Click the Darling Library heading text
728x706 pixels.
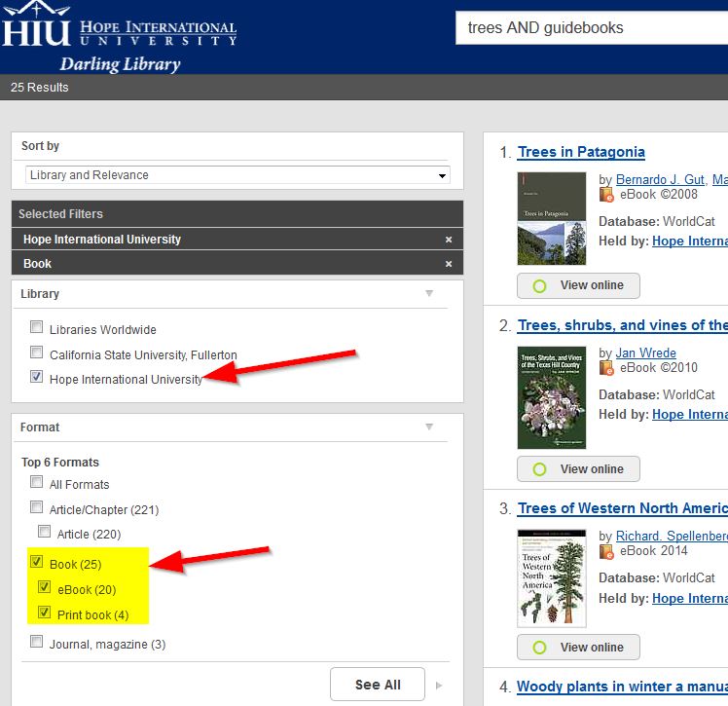coord(120,64)
